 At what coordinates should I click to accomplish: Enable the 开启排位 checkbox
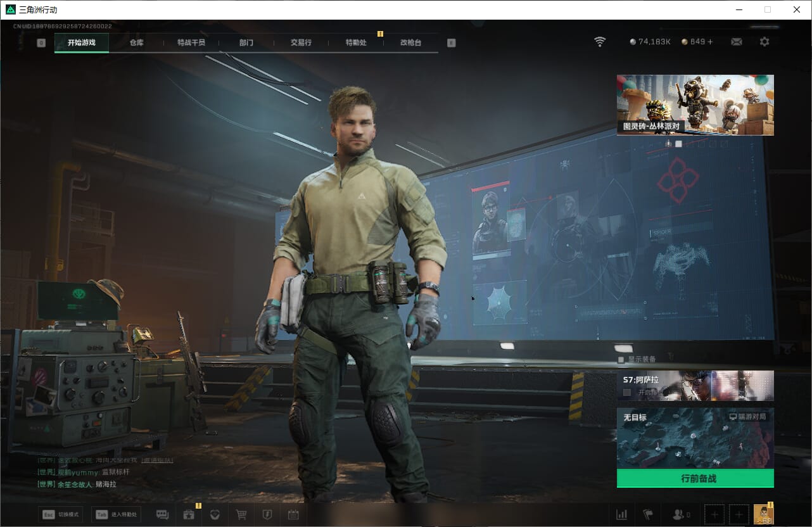point(627,393)
